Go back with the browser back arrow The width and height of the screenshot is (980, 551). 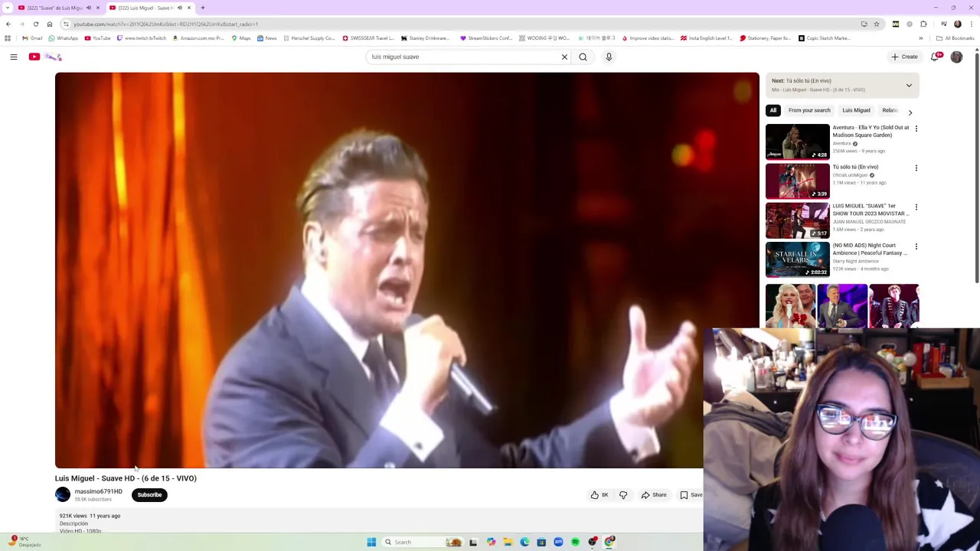[8, 24]
